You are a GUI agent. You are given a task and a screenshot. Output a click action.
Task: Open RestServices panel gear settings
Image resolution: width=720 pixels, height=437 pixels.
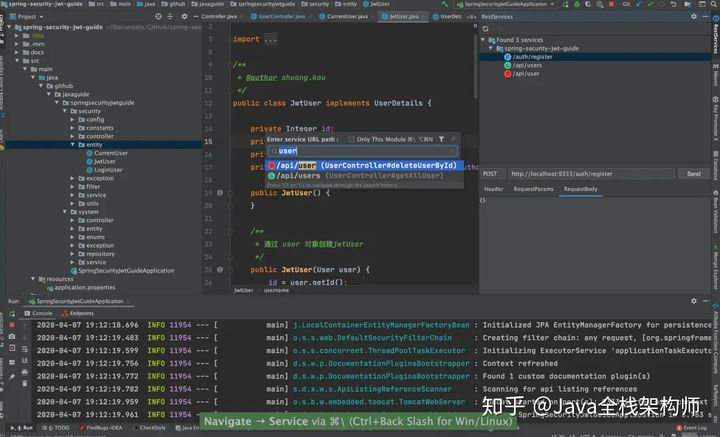[x=693, y=17]
